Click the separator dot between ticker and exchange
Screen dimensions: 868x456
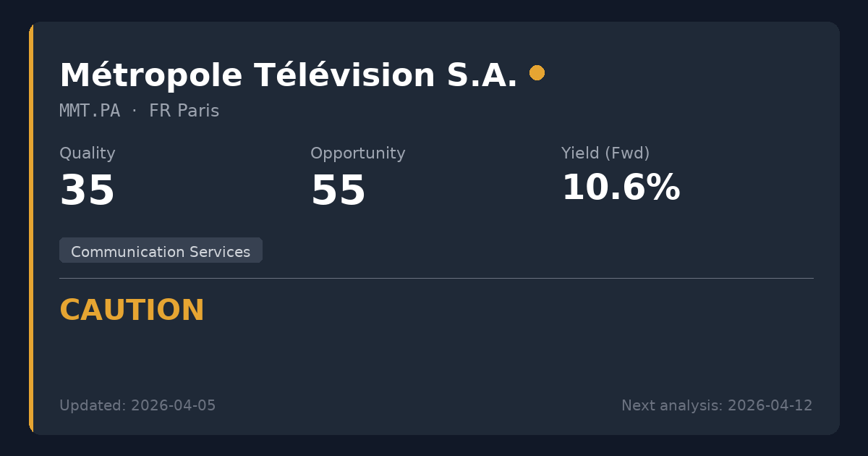[135, 111]
